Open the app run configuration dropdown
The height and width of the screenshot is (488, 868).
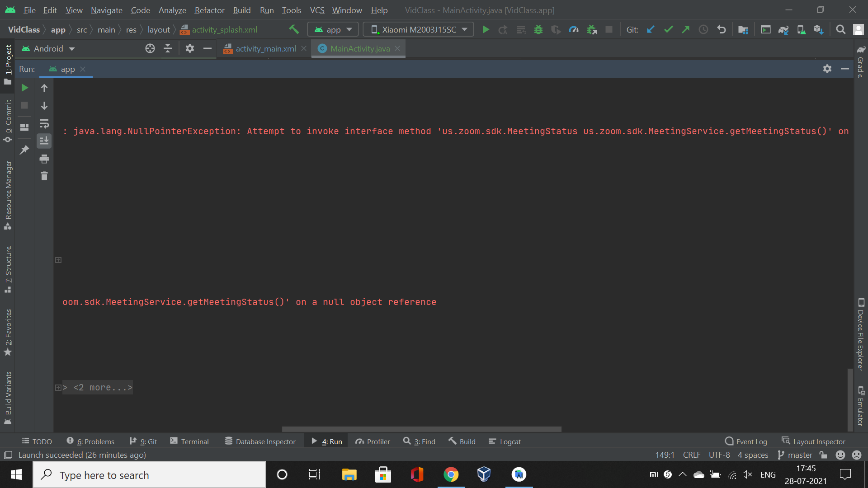tap(333, 30)
